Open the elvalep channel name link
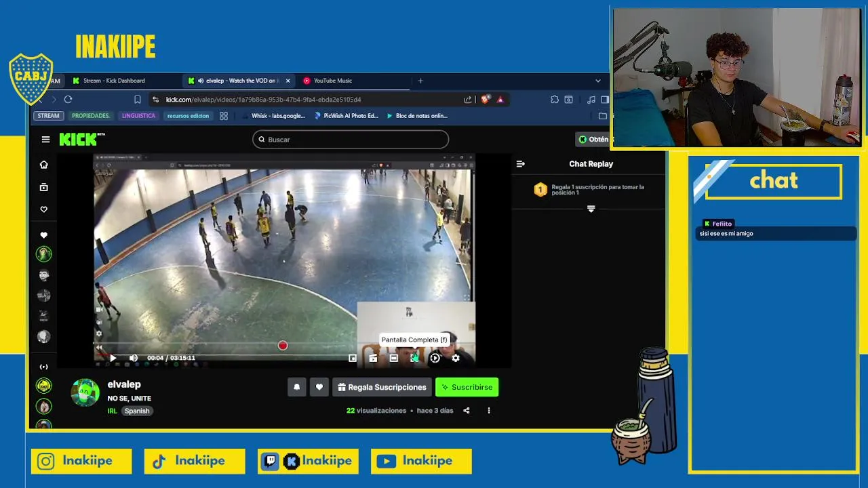The image size is (868, 488). coord(124,384)
